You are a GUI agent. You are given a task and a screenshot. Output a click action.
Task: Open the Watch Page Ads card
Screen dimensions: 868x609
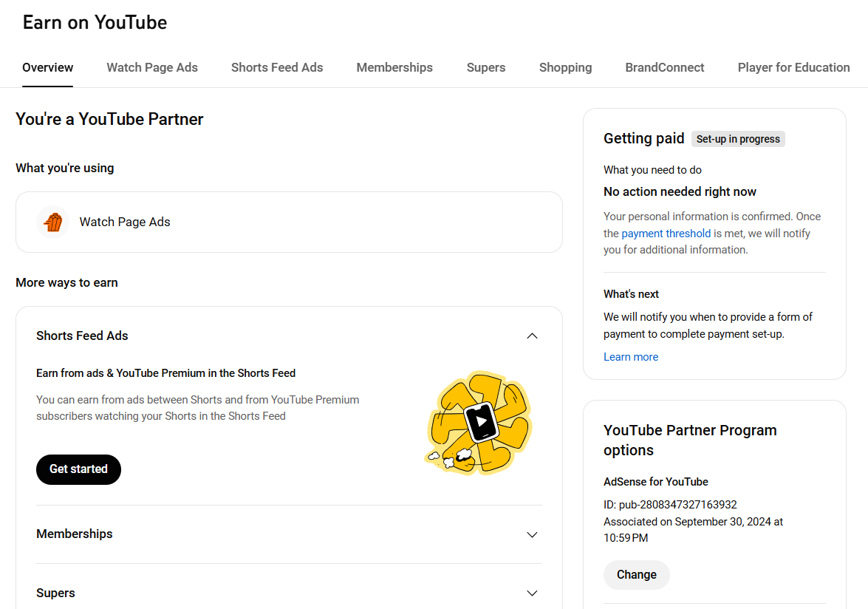289,222
